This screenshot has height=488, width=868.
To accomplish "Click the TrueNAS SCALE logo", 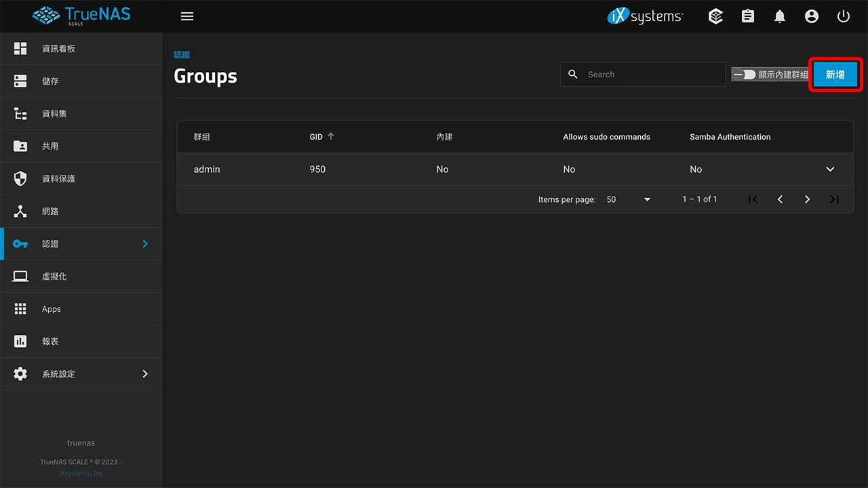I will point(81,16).
